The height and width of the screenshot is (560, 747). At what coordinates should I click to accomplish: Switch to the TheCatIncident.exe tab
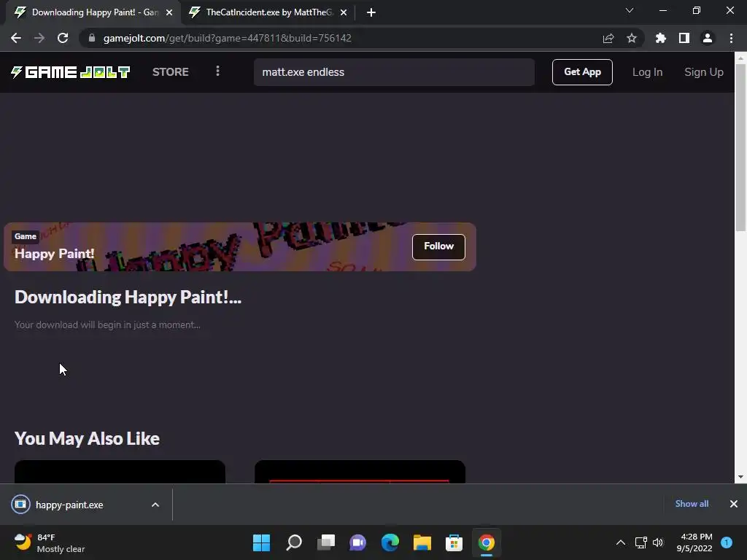tap(268, 12)
